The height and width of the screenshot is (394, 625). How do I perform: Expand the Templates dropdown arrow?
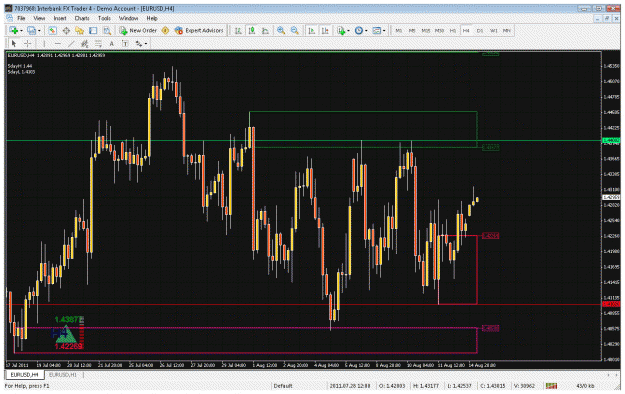(x=384, y=31)
